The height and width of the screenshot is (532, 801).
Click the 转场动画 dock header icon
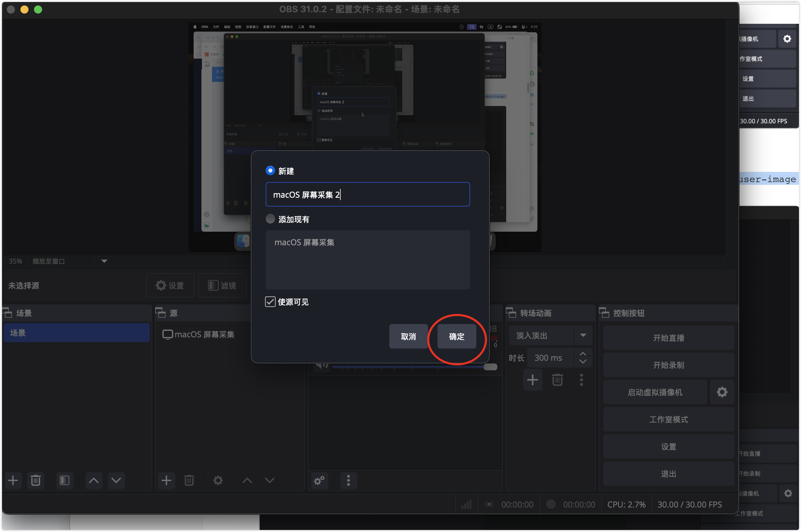click(511, 313)
